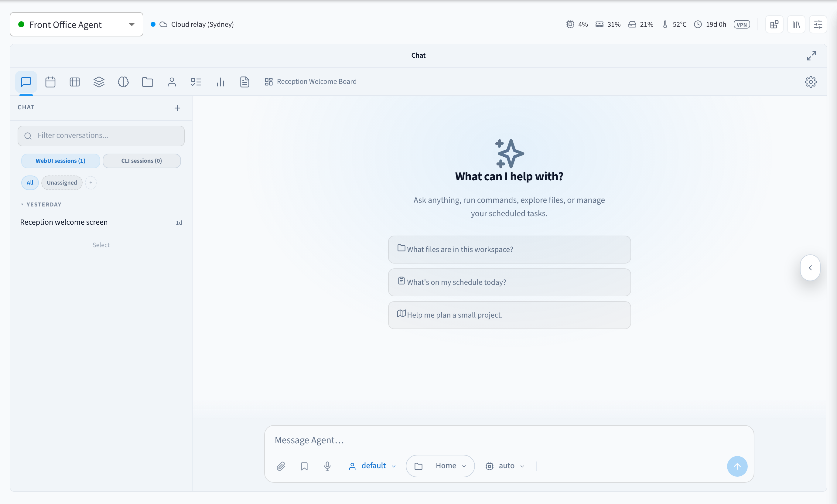Open the checklist tasks icon

196,82
